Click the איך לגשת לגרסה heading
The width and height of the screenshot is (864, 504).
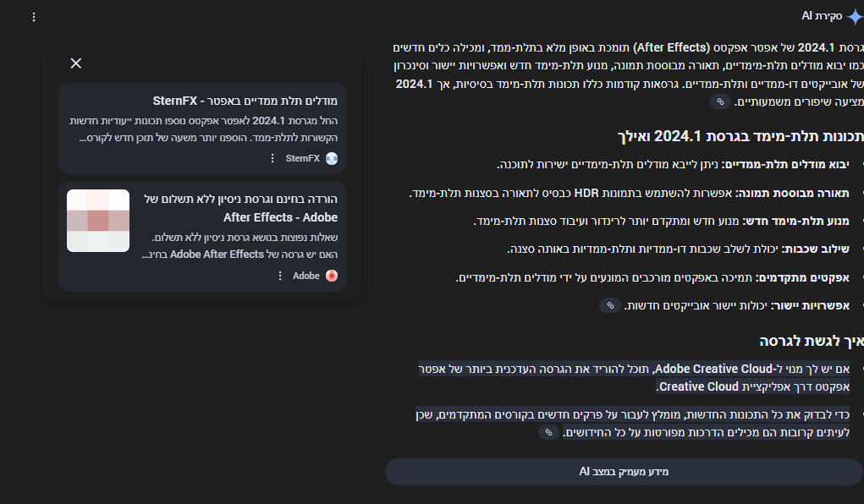pyautogui.click(x=812, y=341)
